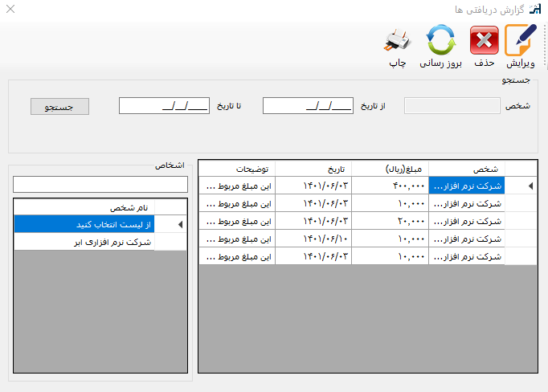Click the شخص column header in table
548x392 pixels.
click(x=467, y=169)
